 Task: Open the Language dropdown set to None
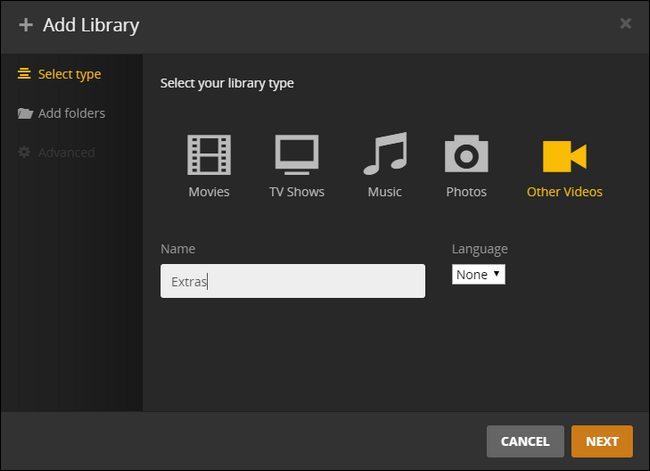click(478, 274)
